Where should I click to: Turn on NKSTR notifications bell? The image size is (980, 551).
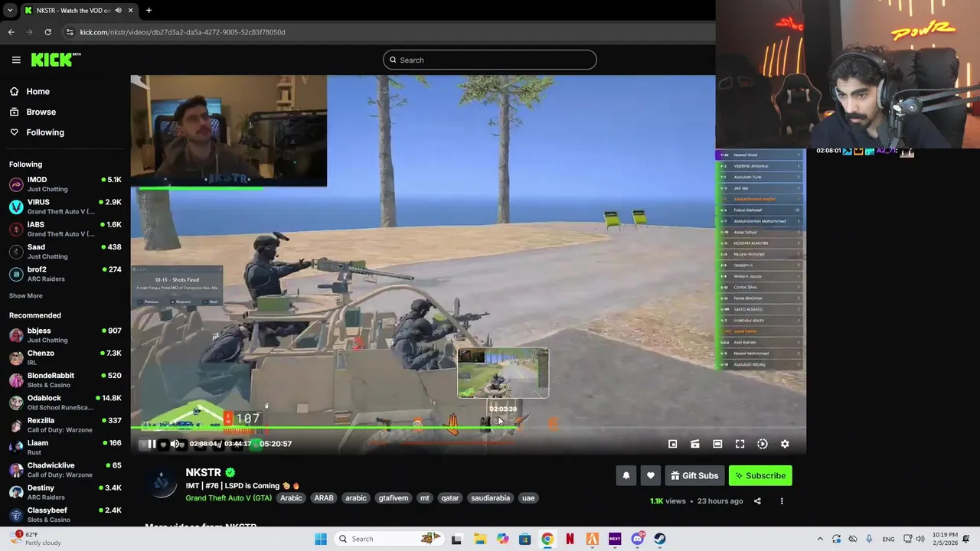[626, 476]
